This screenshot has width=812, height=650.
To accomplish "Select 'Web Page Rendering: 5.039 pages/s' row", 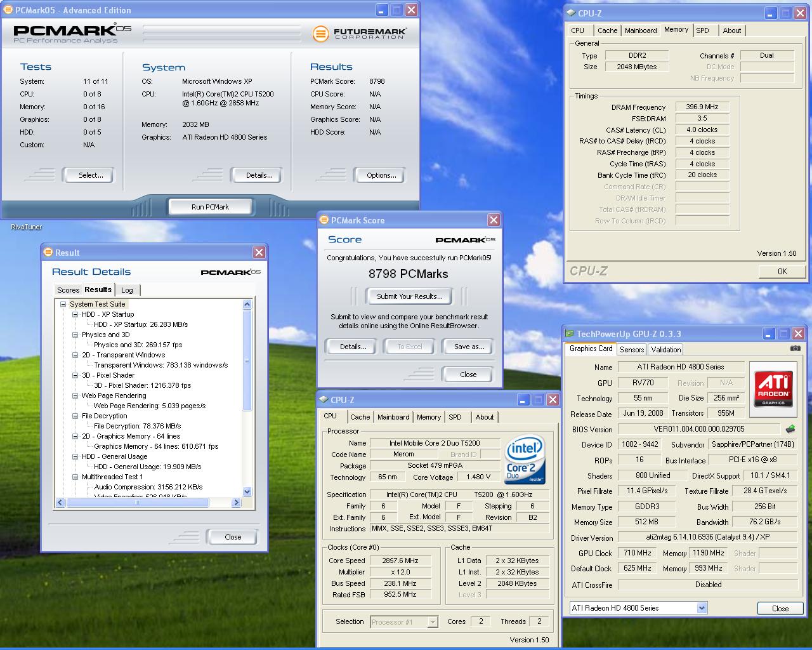I will click(150, 406).
